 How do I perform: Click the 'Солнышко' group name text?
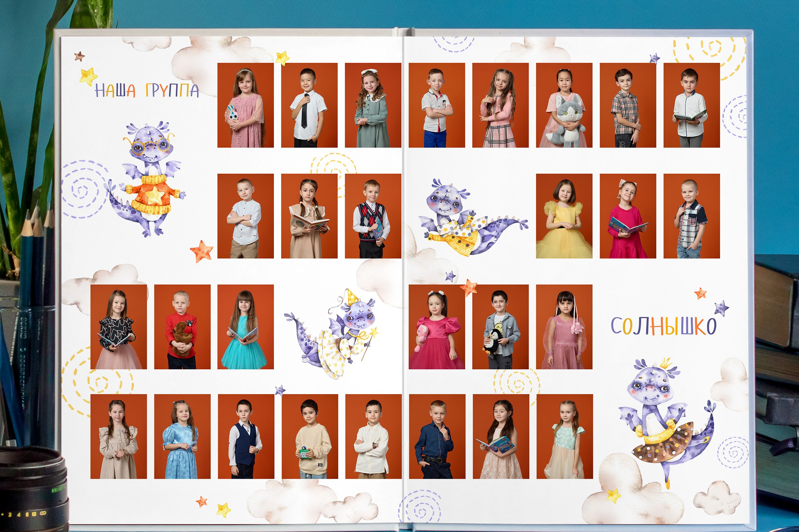pyautogui.click(x=664, y=326)
